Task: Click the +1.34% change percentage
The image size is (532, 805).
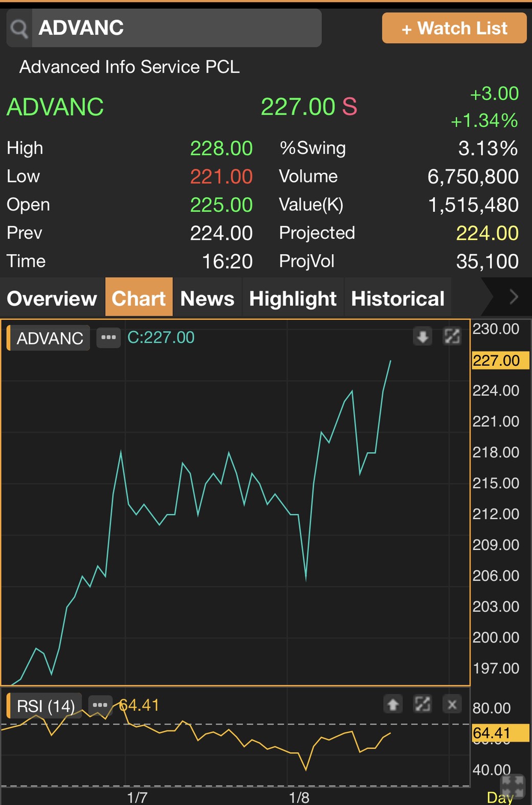Action: coord(484,121)
